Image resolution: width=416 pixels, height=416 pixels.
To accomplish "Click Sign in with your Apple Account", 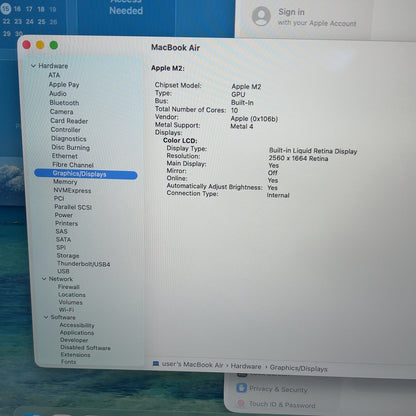I will (317, 17).
